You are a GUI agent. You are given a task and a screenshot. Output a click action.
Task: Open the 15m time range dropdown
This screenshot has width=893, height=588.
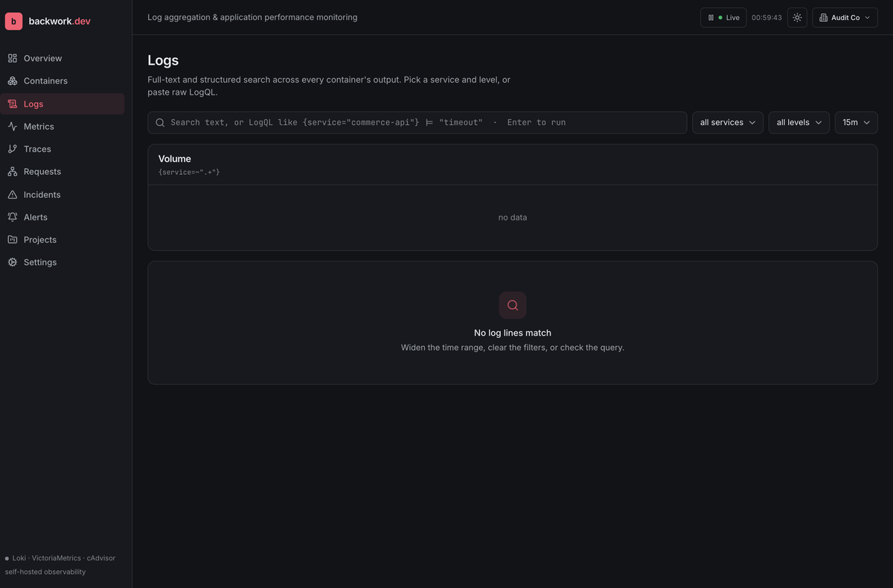(857, 123)
